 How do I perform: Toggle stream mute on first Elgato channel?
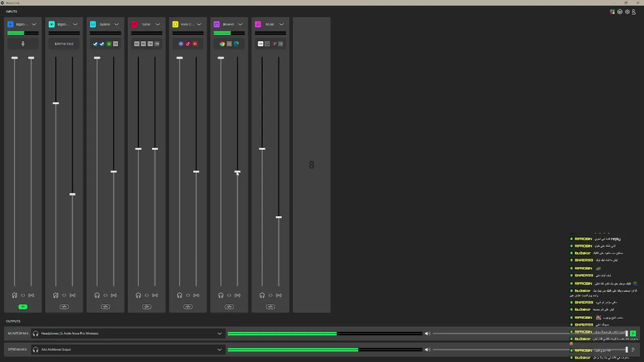[31, 295]
